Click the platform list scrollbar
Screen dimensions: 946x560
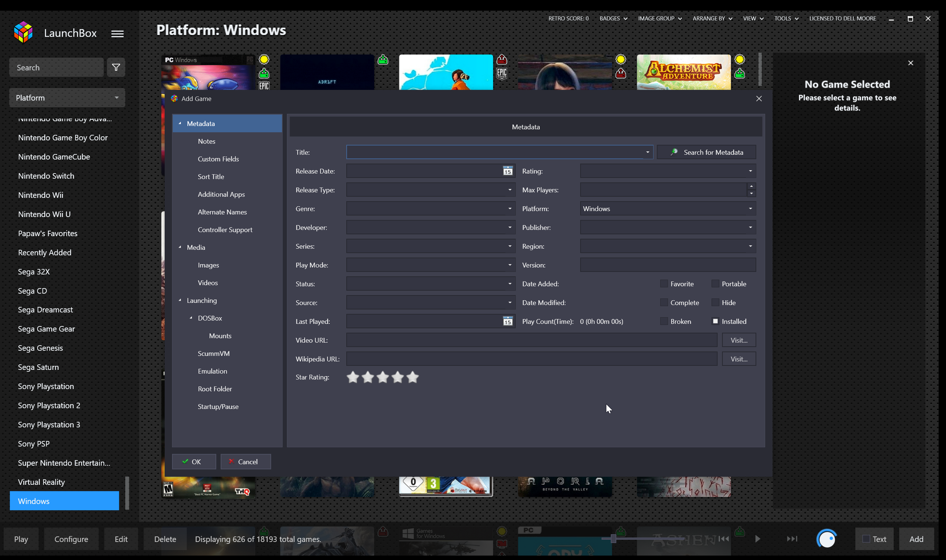127,493
